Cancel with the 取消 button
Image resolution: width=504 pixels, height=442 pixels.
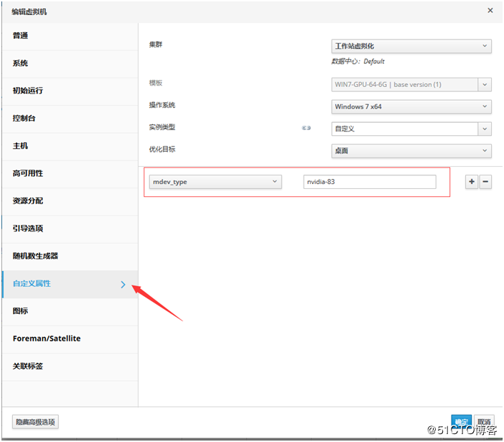click(484, 421)
